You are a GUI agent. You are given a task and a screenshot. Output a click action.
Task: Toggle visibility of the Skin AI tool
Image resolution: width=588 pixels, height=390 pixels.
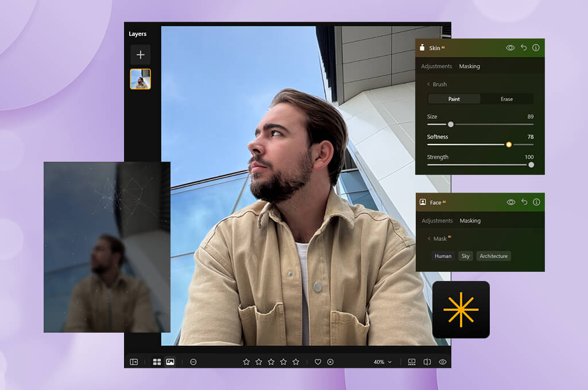tap(510, 48)
